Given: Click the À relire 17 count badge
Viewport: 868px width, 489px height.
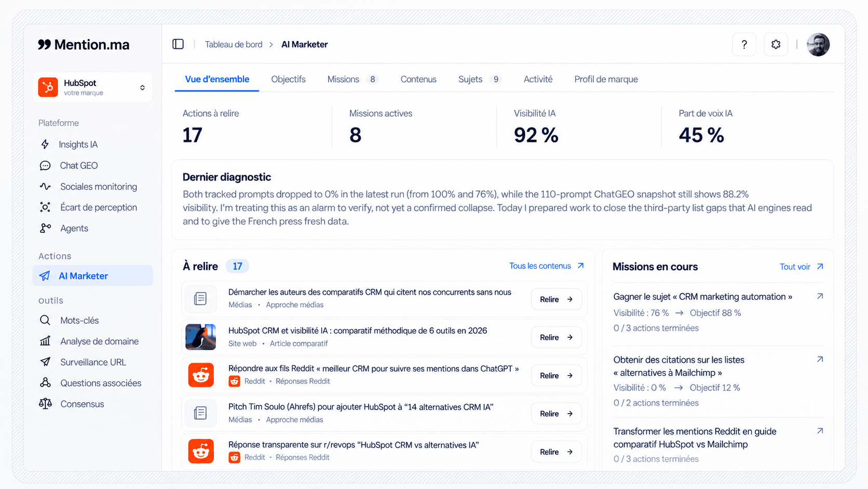Looking at the screenshot, I should [x=237, y=266].
